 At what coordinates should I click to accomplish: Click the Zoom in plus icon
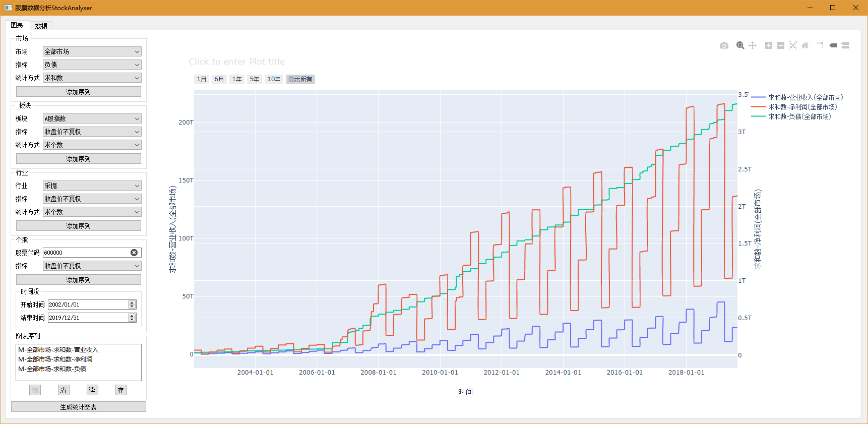[769, 45]
